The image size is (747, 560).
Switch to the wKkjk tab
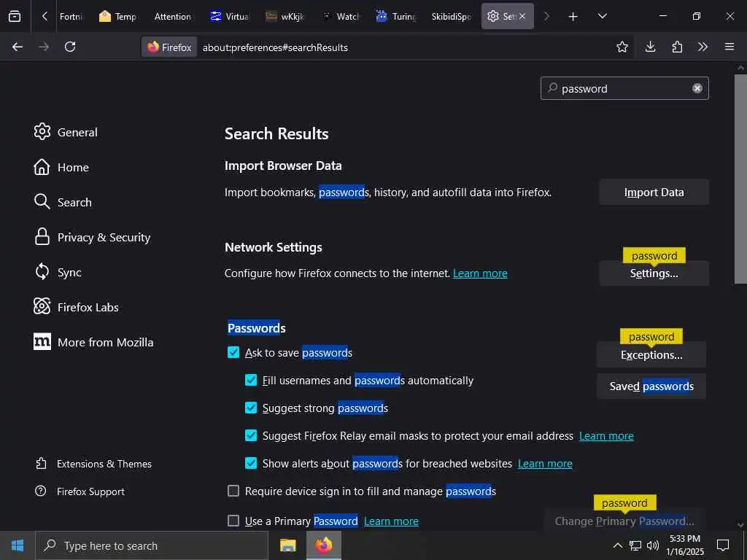pyautogui.click(x=285, y=17)
